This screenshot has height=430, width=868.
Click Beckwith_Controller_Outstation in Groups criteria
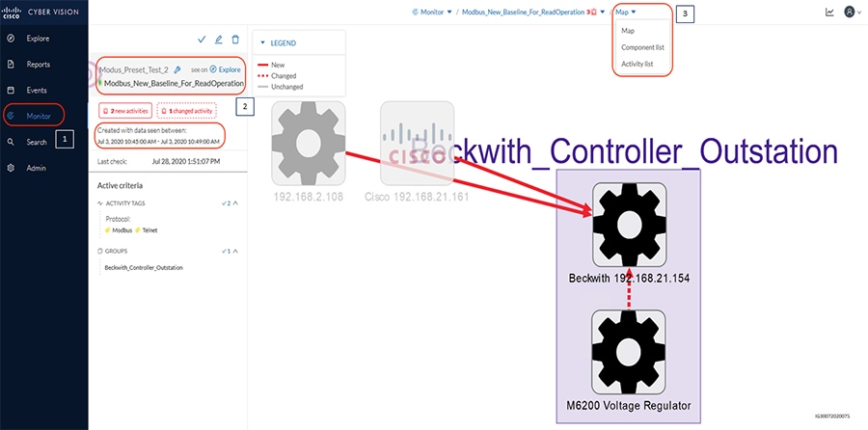click(x=144, y=268)
